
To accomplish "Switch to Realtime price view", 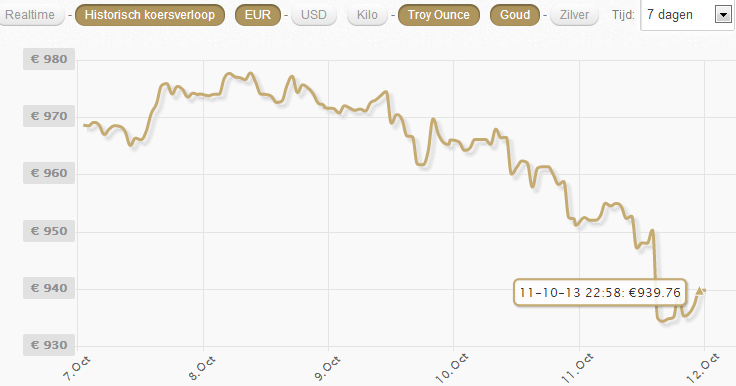I will click(30, 15).
